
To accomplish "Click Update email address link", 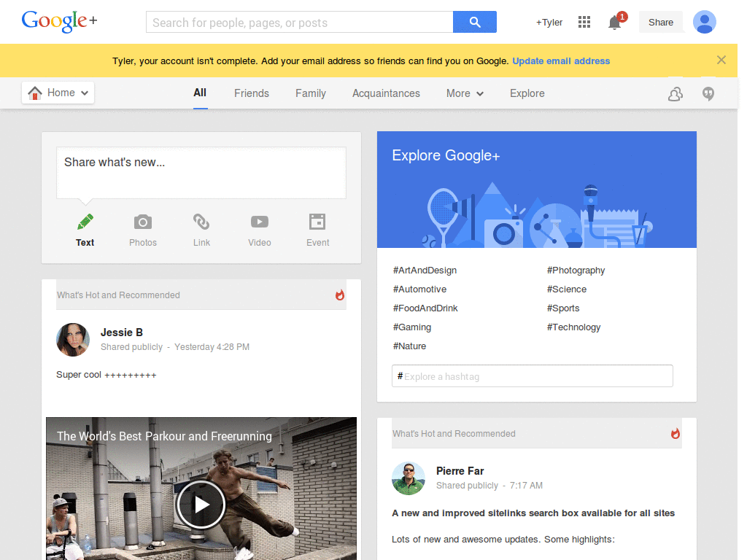I will tap(561, 61).
